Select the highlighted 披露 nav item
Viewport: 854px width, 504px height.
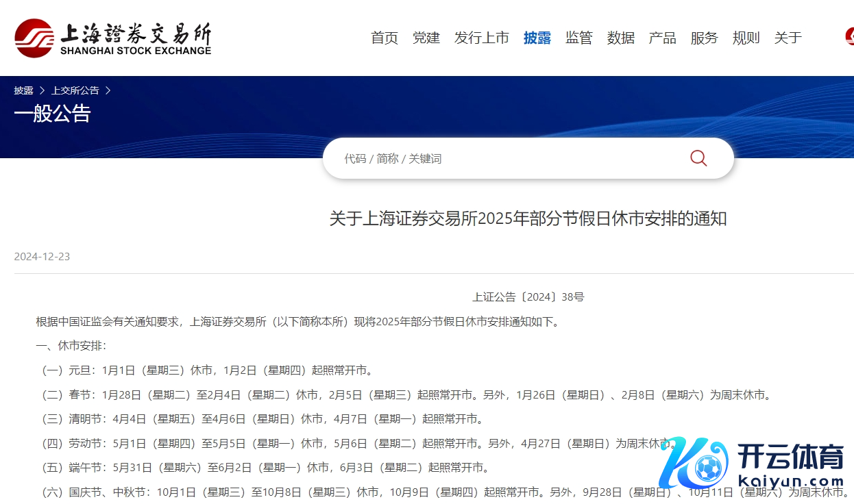click(537, 38)
